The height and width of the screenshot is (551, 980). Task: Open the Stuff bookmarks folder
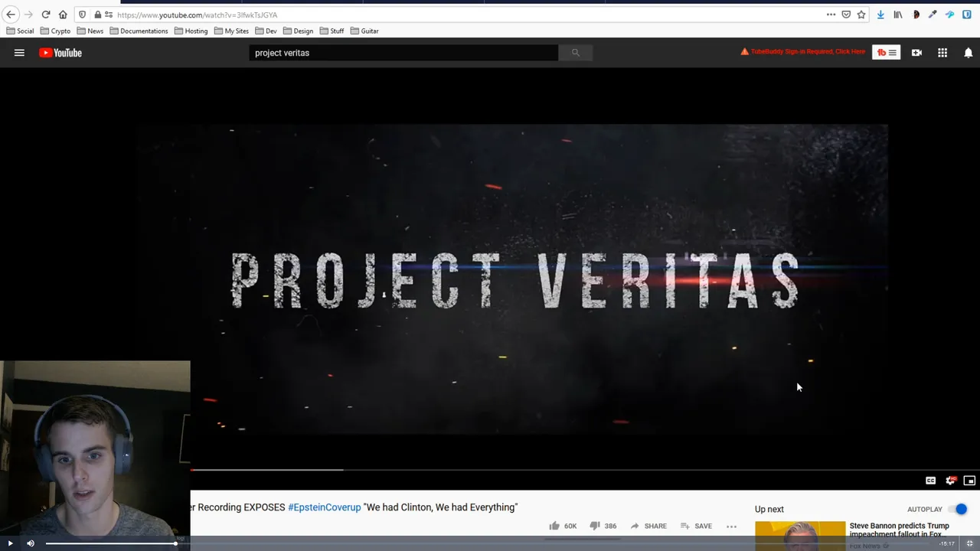pyautogui.click(x=332, y=31)
